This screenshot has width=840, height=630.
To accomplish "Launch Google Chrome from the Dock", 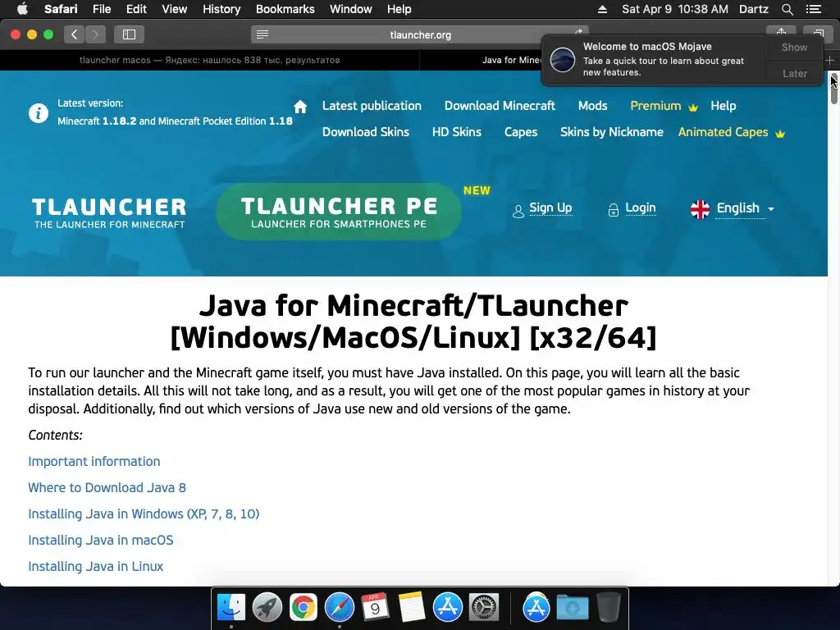I will [x=304, y=608].
